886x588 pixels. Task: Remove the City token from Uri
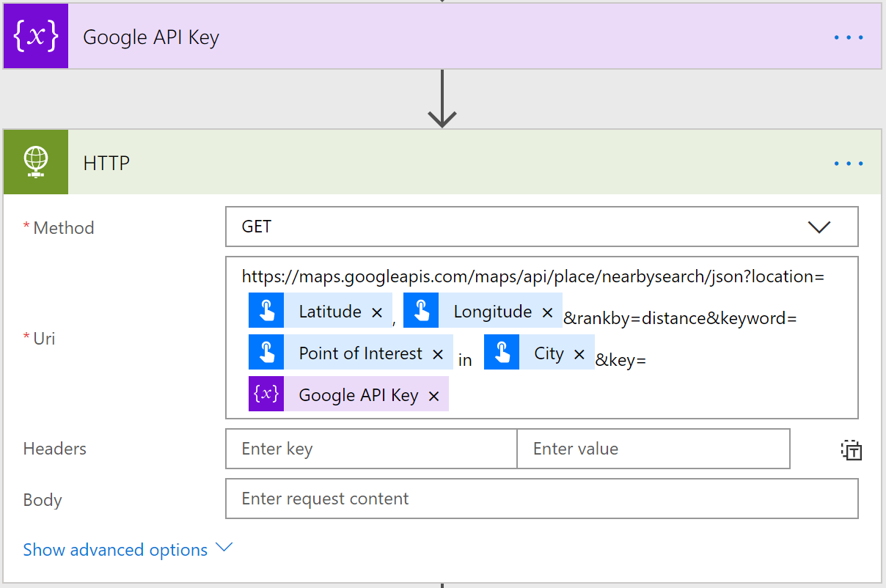pyautogui.click(x=579, y=354)
